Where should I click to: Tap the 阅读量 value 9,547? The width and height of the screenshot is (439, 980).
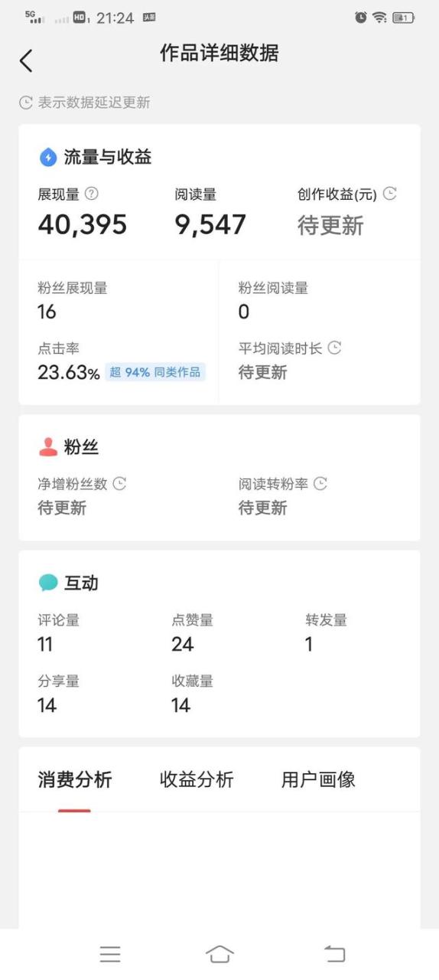210,225
